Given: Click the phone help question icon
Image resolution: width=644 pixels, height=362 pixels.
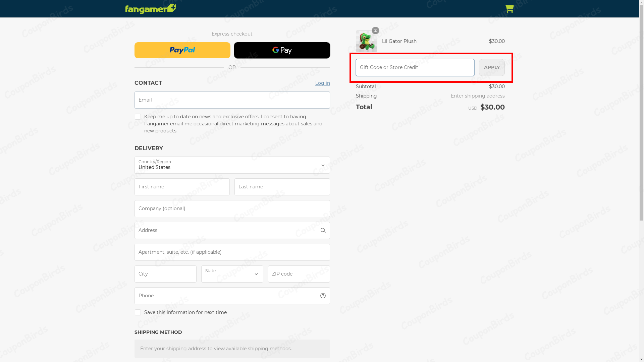Looking at the screenshot, I should 323,296.
